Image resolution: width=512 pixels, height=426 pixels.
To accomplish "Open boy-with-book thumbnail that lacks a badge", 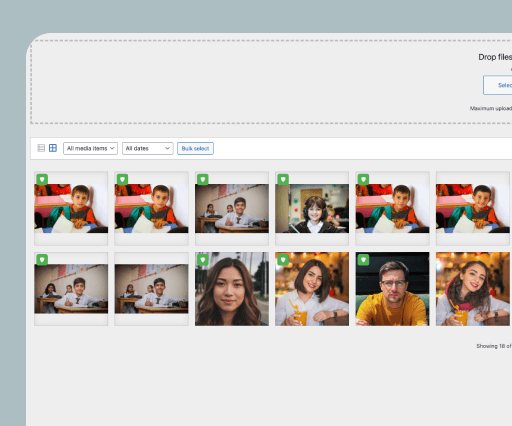I will coord(473,208).
